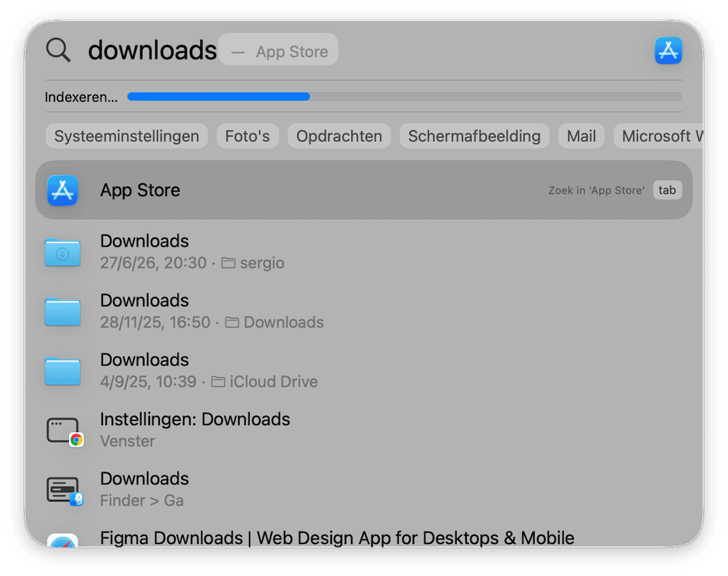The image size is (728, 576).
Task: Filter results by Foto's chip
Action: [x=247, y=136]
